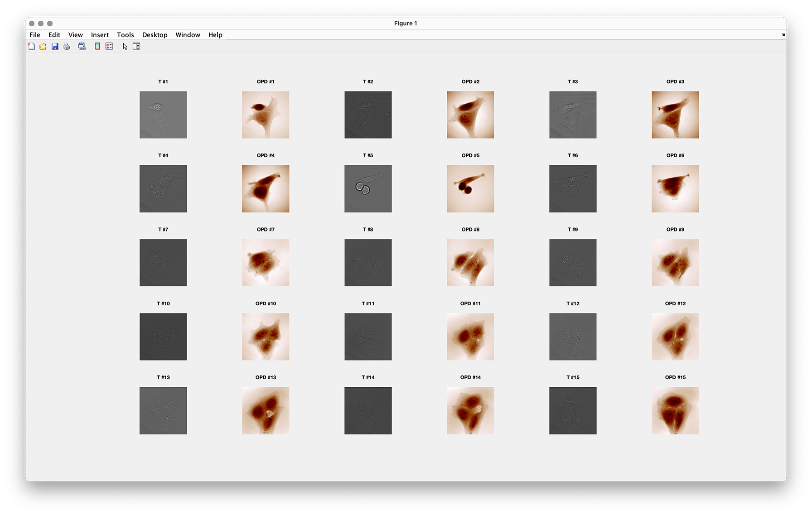Viewport: 812px width, 515px height.
Task: Click the "OPD #1" subplot title
Action: point(266,82)
